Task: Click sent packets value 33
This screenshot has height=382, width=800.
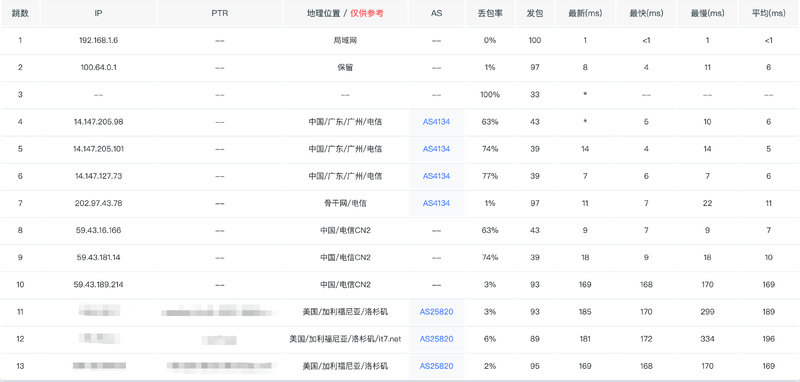Action: pyautogui.click(x=535, y=94)
